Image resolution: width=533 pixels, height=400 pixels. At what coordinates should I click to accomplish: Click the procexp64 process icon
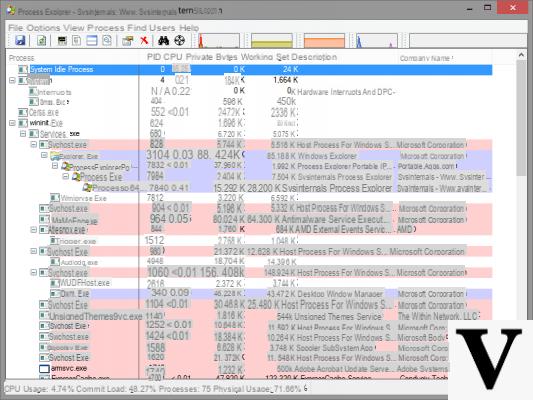coord(87,187)
